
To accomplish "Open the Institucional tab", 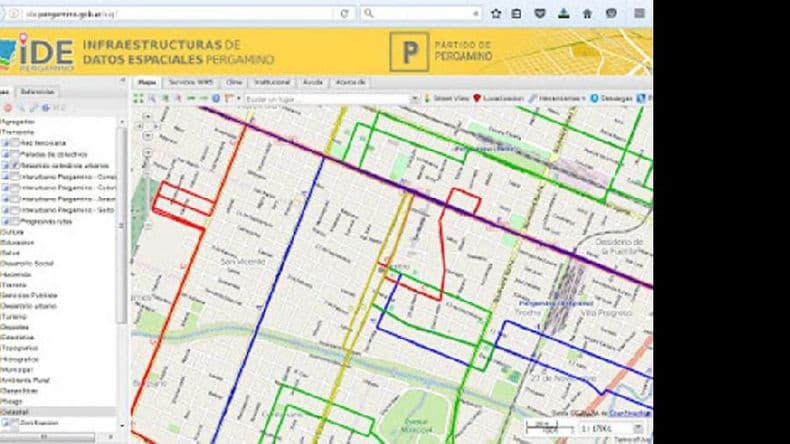I will (272, 82).
